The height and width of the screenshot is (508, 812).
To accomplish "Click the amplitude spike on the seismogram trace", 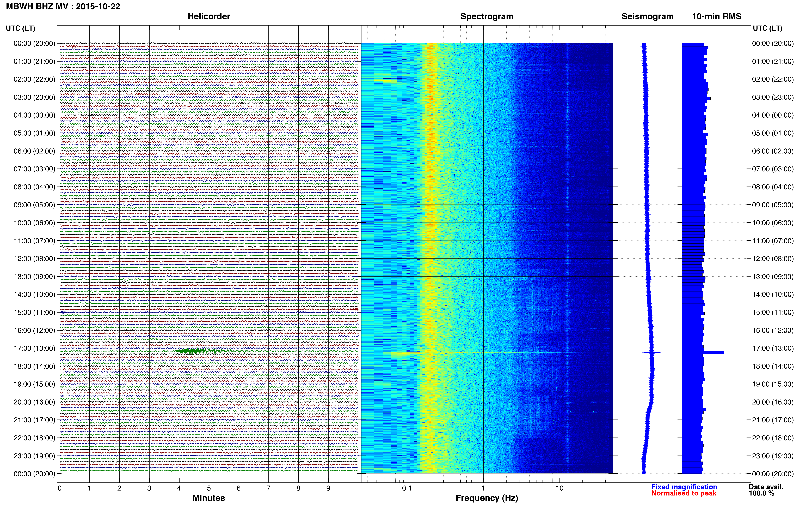I will coord(652,352).
